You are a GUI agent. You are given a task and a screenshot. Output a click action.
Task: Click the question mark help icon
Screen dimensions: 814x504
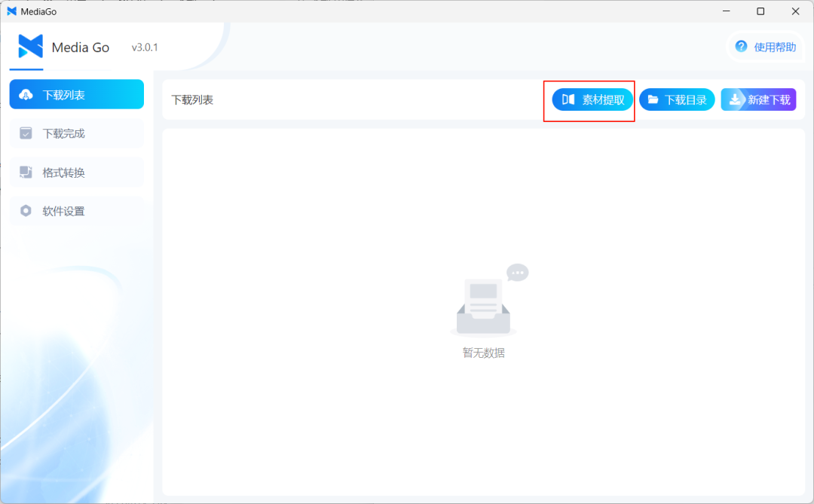click(x=741, y=47)
